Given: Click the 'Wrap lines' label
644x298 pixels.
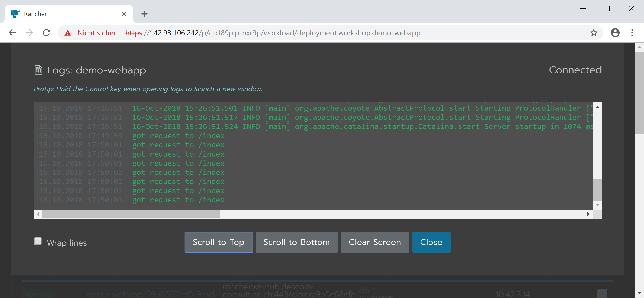Looking at the screenshot, I should (x=67, y=243).
